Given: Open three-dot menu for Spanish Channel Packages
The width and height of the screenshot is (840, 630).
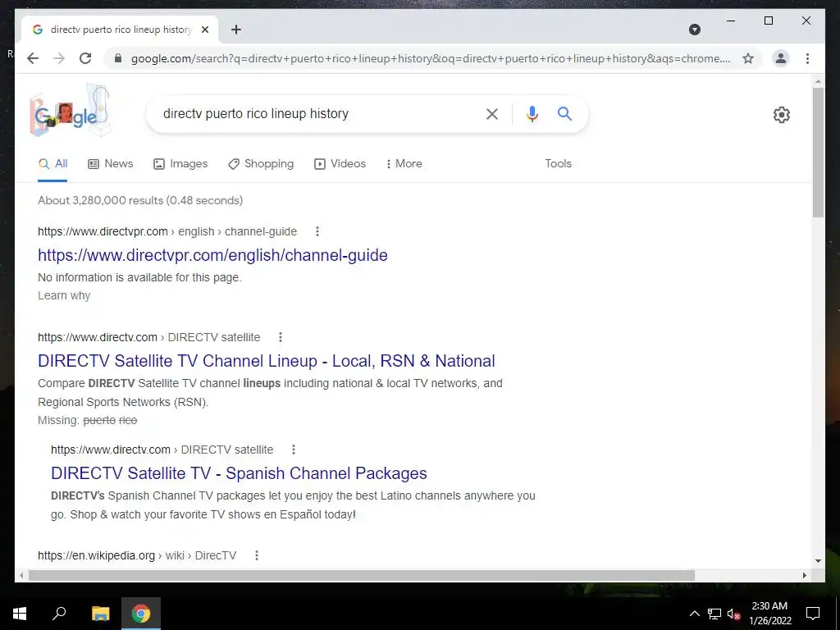Looking at the screenshot, I should (x=293, y=450).
